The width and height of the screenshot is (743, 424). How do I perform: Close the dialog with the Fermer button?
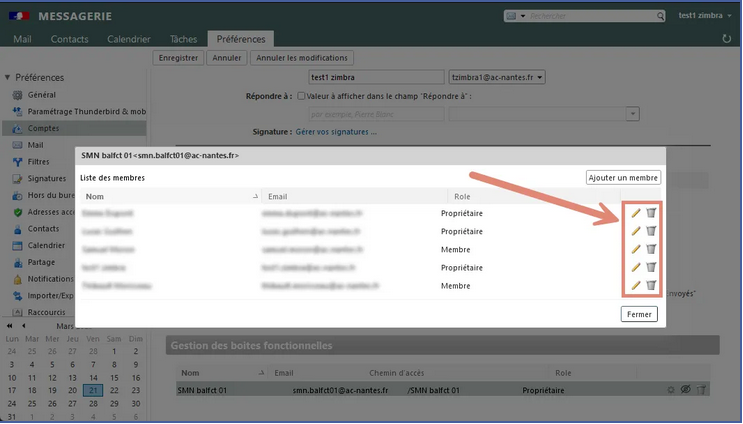pyautogui.click(x=640, y=314)
